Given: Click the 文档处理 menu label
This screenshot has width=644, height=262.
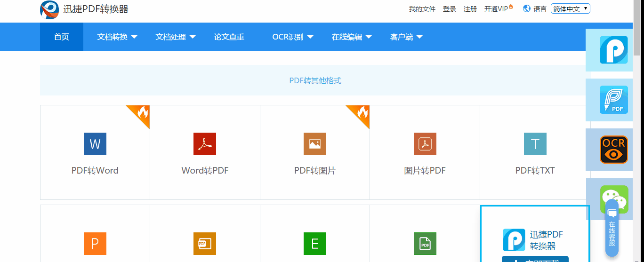Looking at the screenshot, I should click(171, 37).
